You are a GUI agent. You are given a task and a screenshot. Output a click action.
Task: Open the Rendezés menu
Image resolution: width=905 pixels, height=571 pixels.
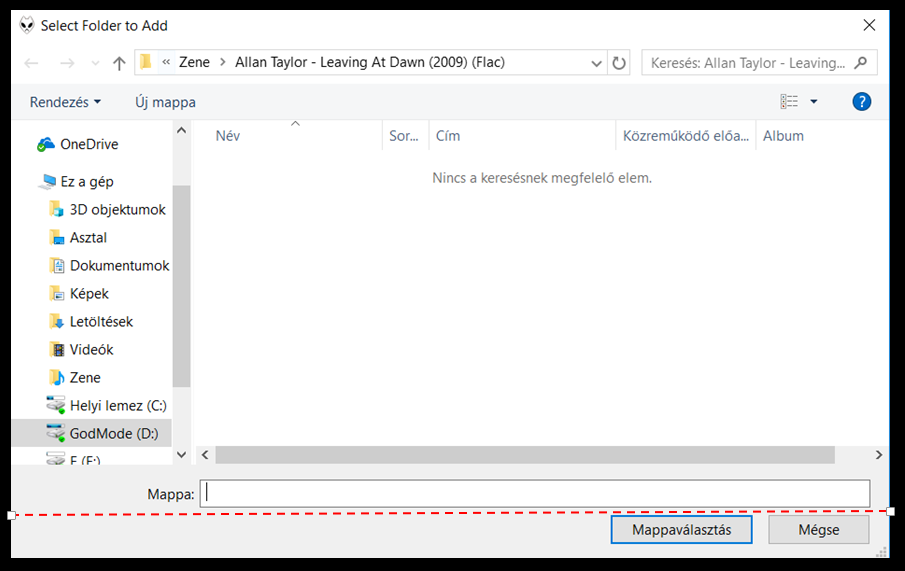tap(65, 102)
